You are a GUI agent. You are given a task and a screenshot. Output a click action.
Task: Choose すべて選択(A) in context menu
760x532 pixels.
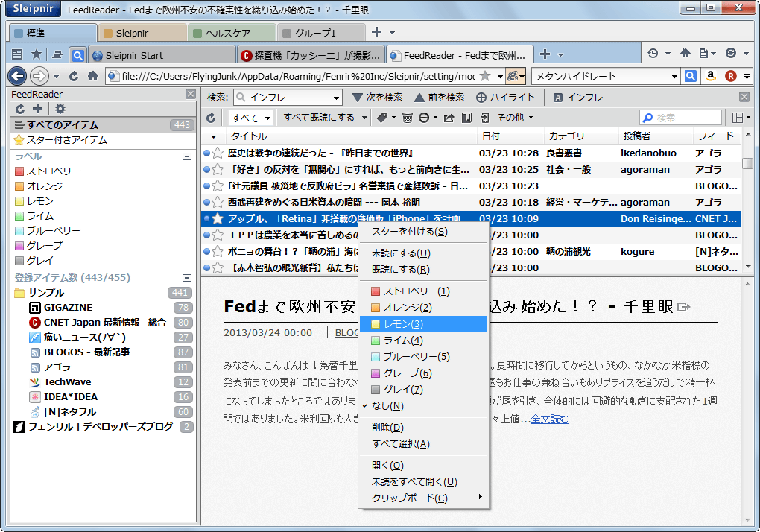tap(423, 444)
